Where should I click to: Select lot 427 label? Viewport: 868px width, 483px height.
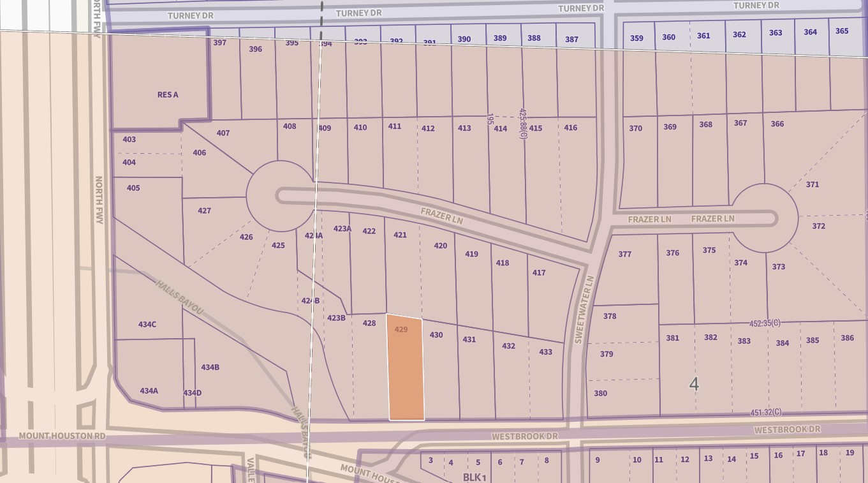[204, 211]
